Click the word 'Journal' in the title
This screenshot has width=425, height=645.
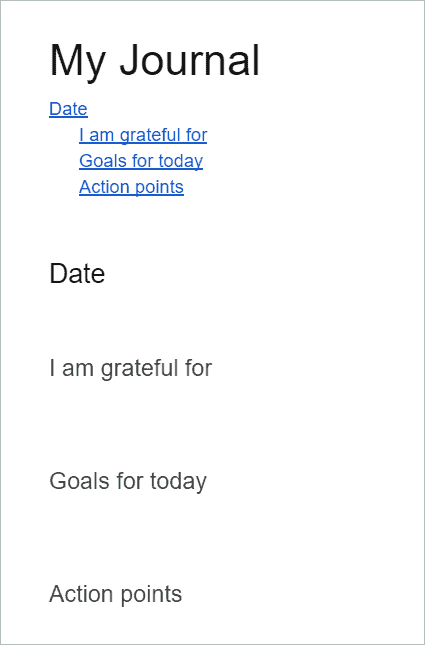(190, 60)
